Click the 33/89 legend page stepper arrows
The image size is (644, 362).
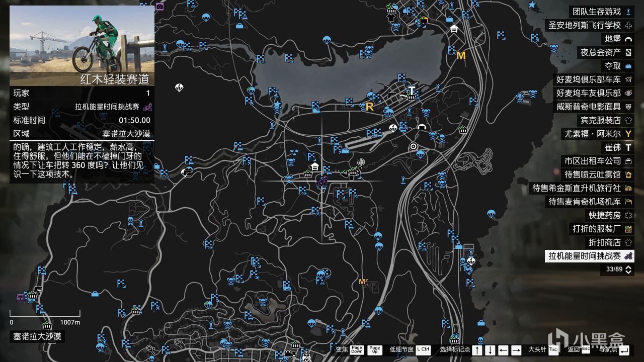[x=628, y=269]
